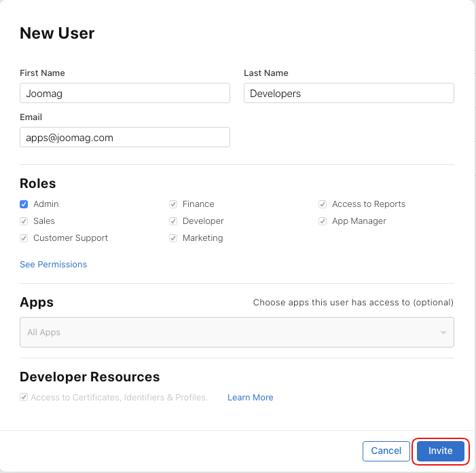Focus the First Name field containing Joomag
This screenshot has height=473, width=476.
point(125,94)
